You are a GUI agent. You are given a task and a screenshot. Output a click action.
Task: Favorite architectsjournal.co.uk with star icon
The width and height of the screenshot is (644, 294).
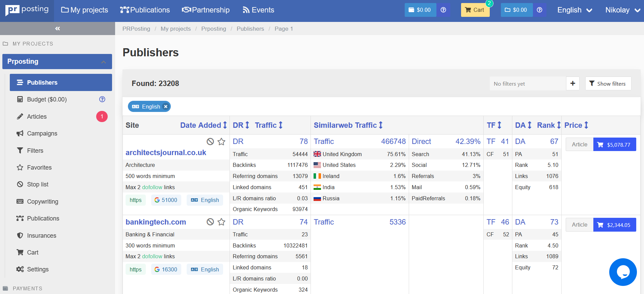pos(221,142)
